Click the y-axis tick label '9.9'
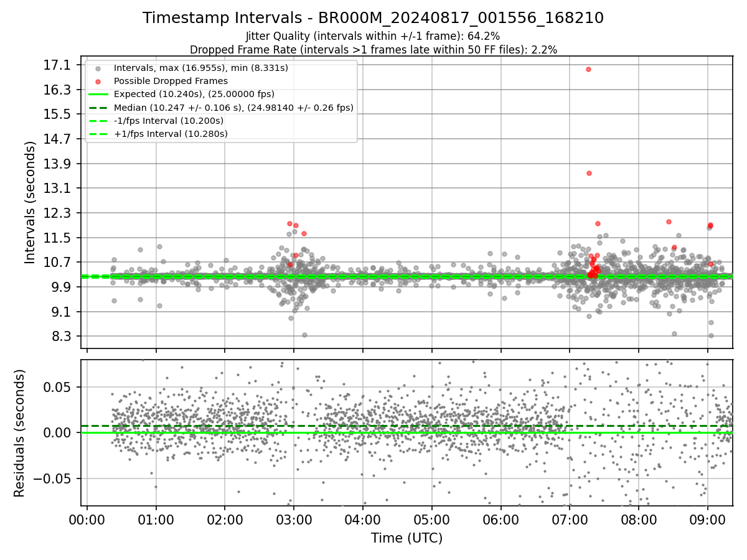 63,287
